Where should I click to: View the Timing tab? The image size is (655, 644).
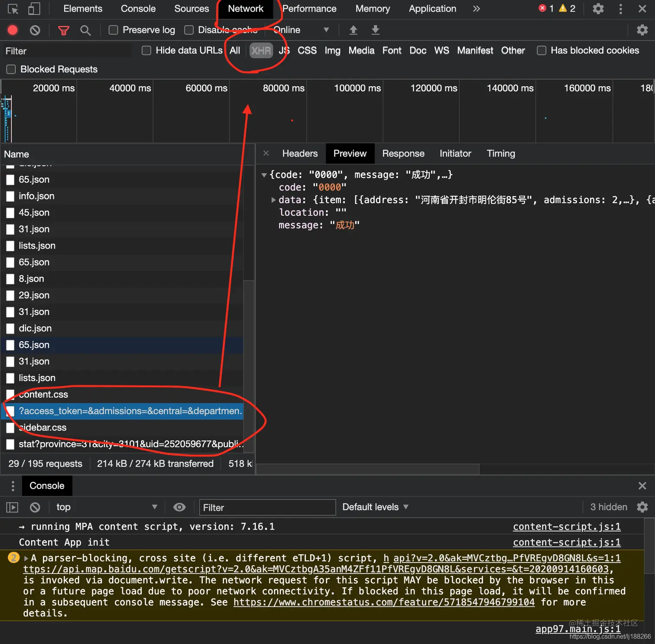[501, 153]
